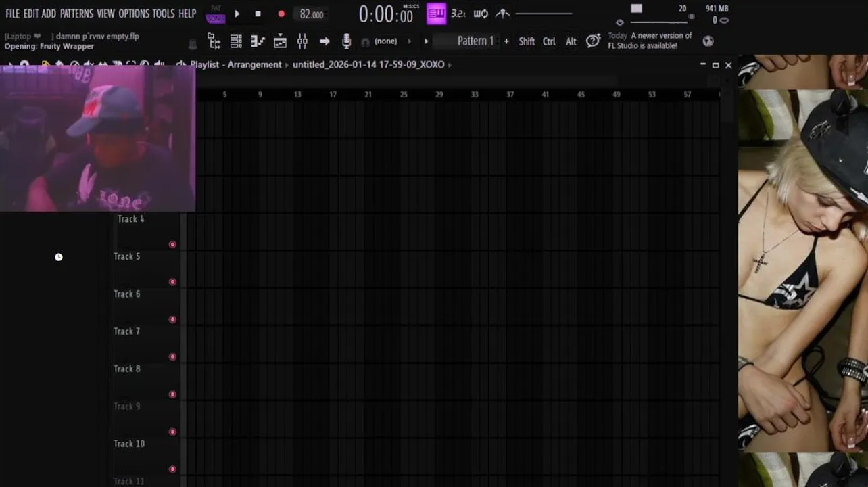
Task: Add a new pattern with plus button
Action: tap(506, 41)
